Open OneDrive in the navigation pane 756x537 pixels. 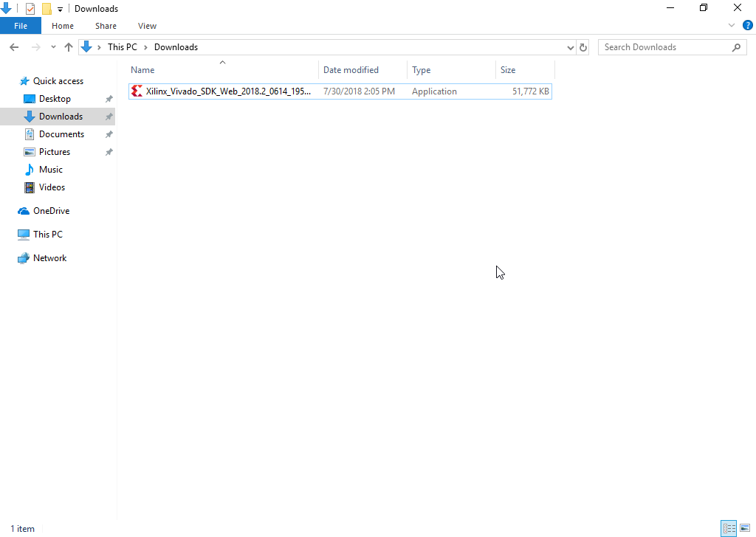pyautogui.click(x=51, y=211)
